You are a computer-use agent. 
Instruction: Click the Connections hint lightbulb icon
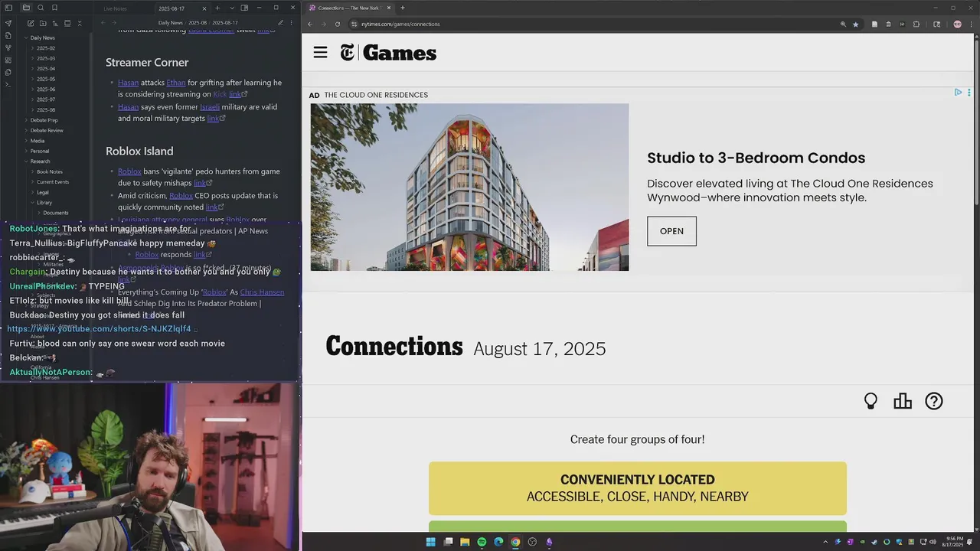tap(871, 401)
